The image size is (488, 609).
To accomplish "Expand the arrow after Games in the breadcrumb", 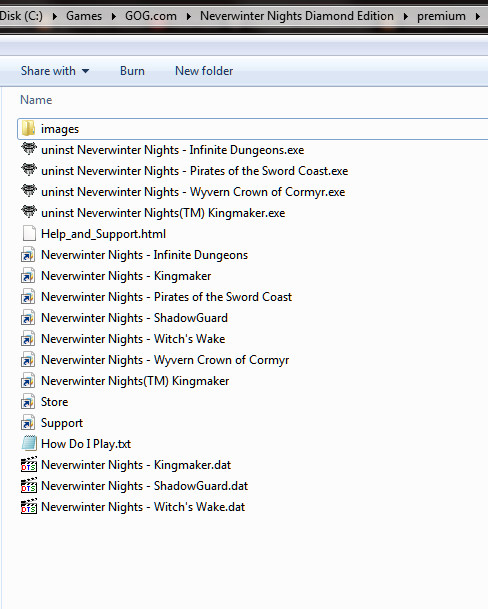I will 113,16.
